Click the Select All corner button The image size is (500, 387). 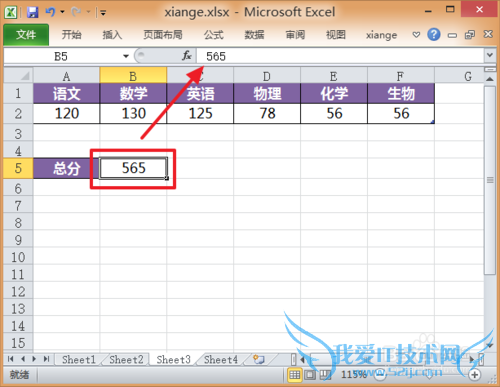point(18,75)
